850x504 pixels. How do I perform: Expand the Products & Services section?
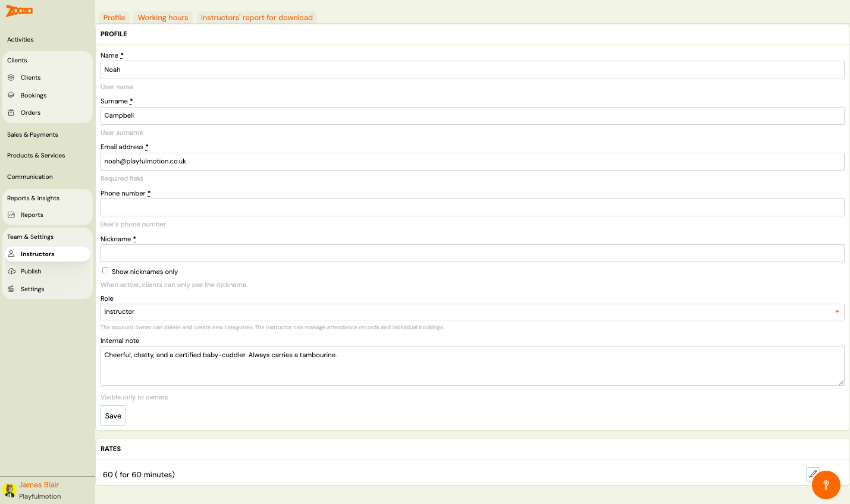(x=36, y=156)
